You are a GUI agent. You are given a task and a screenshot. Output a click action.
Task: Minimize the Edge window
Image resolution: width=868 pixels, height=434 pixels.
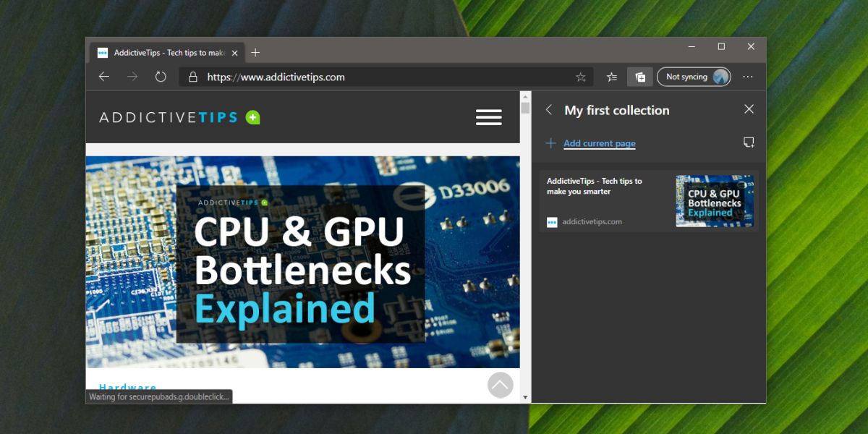pos(692,46)
